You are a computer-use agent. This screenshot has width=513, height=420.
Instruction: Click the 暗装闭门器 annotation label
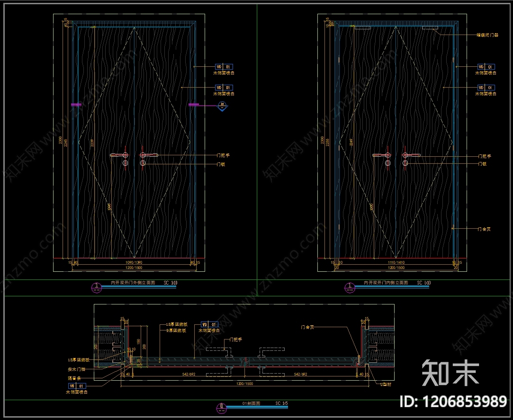487,35
